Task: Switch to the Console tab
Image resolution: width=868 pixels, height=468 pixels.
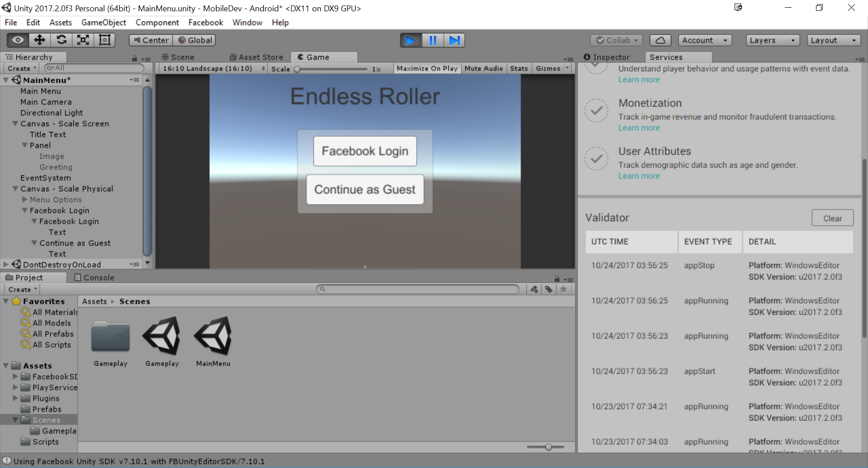Action: (94, 278)
